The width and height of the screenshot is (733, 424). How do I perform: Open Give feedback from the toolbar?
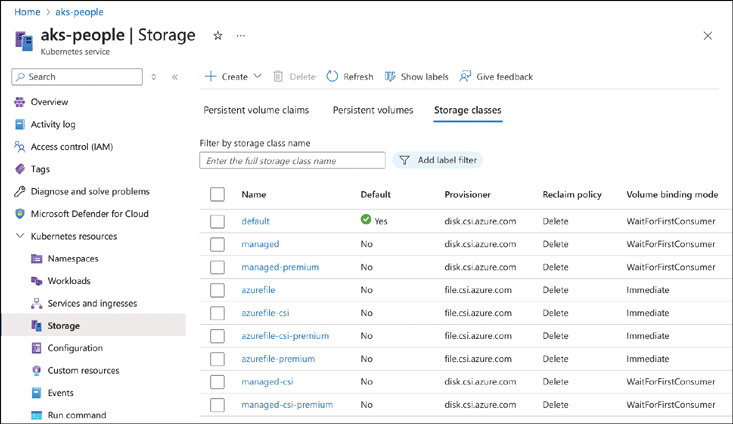466,76
